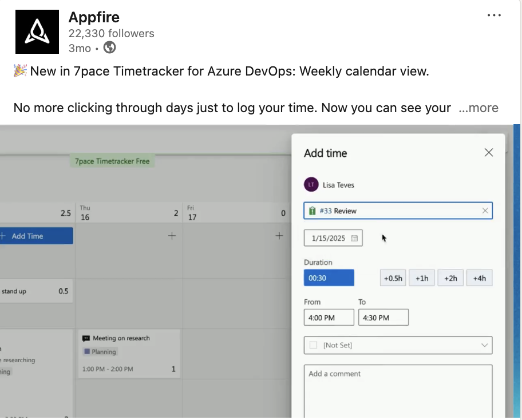Click the dropdown chevron of [Not Set]
Image resolution: width=522 pixels, height=420 pixels.
484,345
